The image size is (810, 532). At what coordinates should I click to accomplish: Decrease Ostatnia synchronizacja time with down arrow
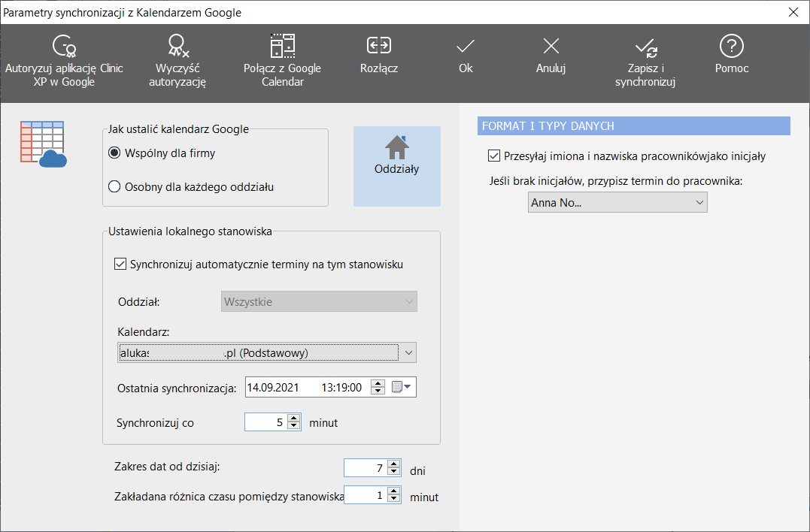(378, 391)
